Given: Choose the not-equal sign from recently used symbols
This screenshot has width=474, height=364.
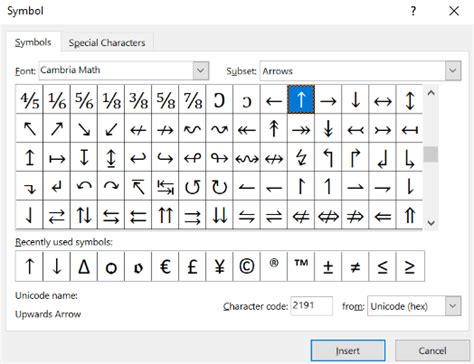Looking at the screenshot, I should pos(355,267).
